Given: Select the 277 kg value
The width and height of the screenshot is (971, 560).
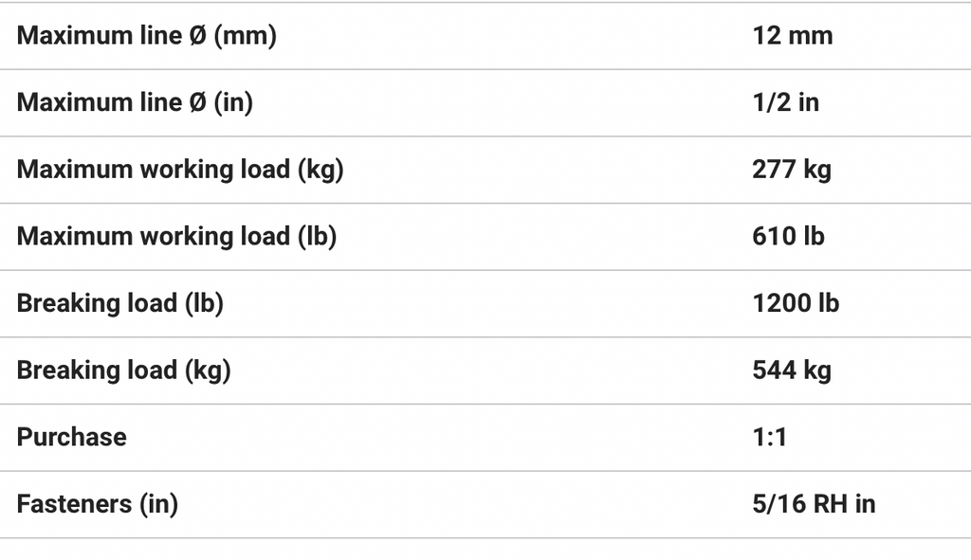Looking at the screenshot, I should point(791,170).
